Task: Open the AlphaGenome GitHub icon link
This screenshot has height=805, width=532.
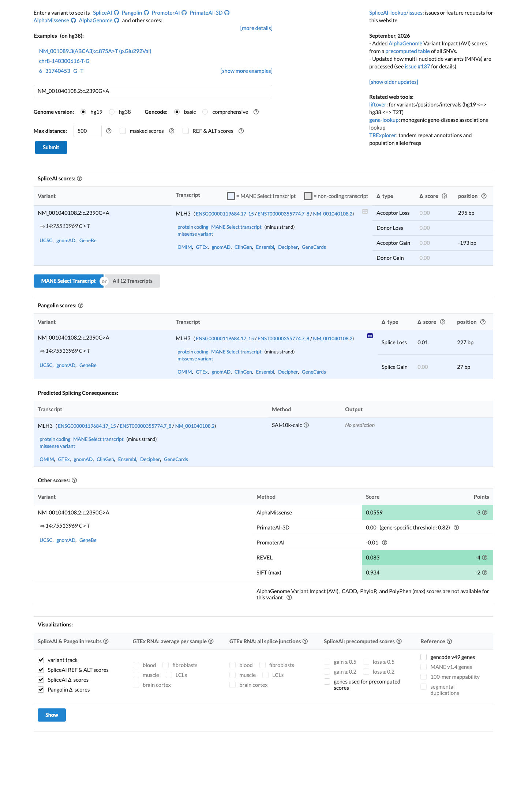Action: coord(117,20)
